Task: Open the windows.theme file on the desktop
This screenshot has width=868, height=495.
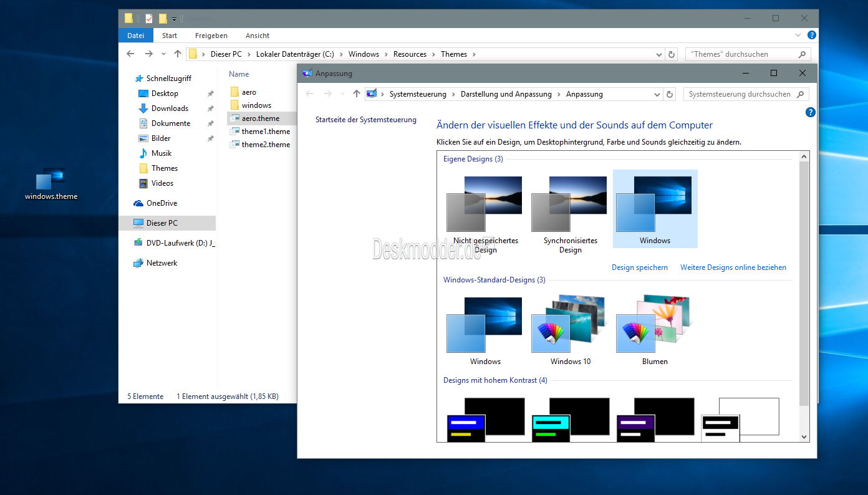Action: coord(51,184)
